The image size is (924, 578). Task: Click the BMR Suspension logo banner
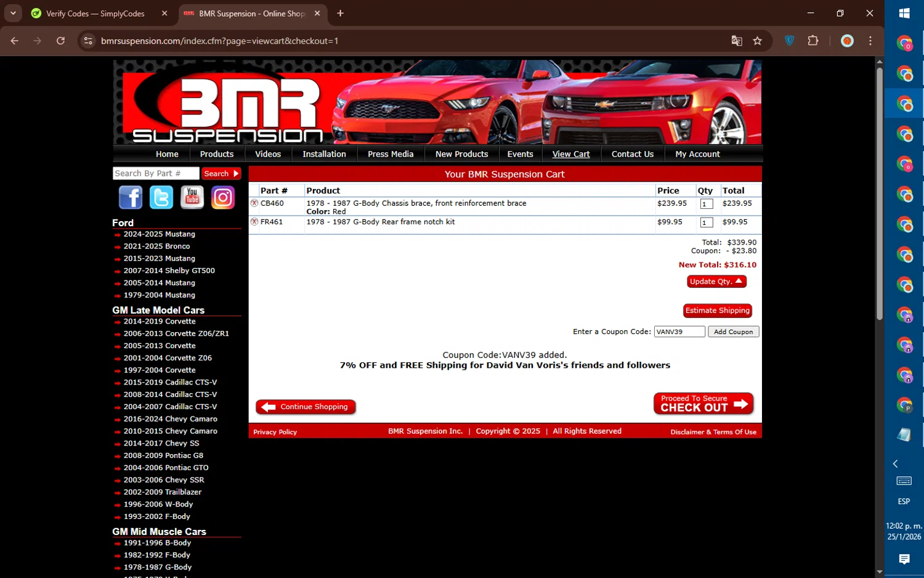coord(437,102)
